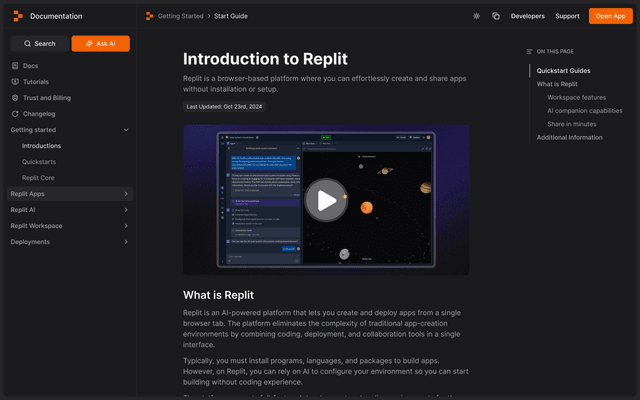Click the Changelog icon in sidebar

(x=15, y=114)
